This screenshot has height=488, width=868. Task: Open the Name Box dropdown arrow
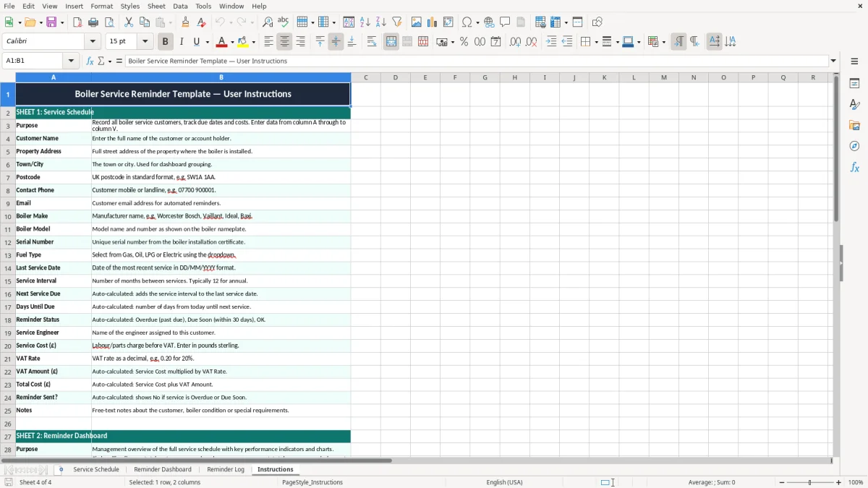coord(71,61)
